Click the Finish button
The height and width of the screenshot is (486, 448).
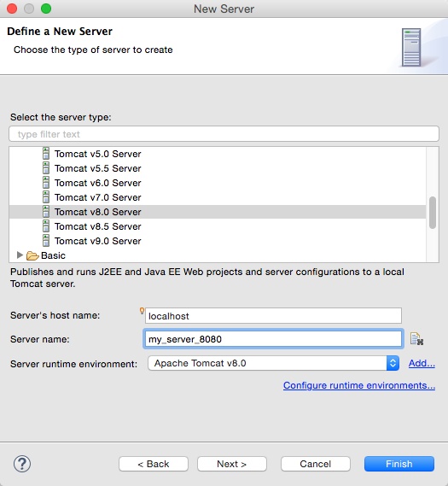coord(399,464)
